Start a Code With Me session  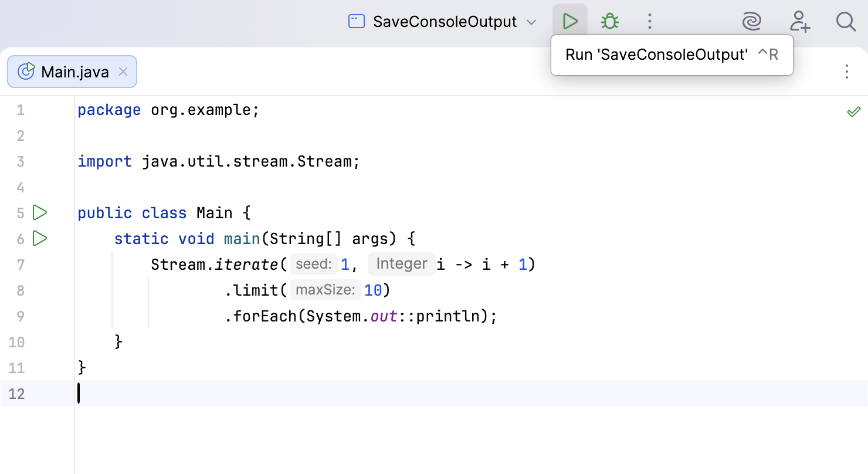coord(800,21)
